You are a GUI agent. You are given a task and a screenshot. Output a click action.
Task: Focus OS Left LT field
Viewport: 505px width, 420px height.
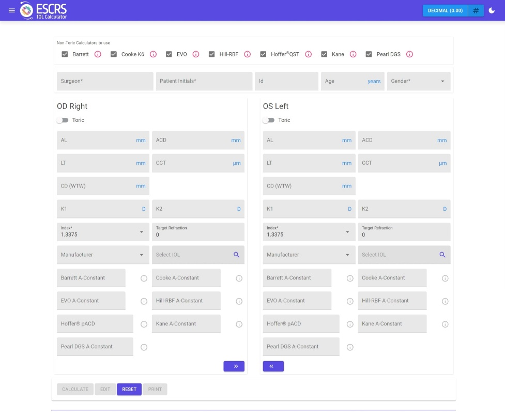[x=309, y=163]
